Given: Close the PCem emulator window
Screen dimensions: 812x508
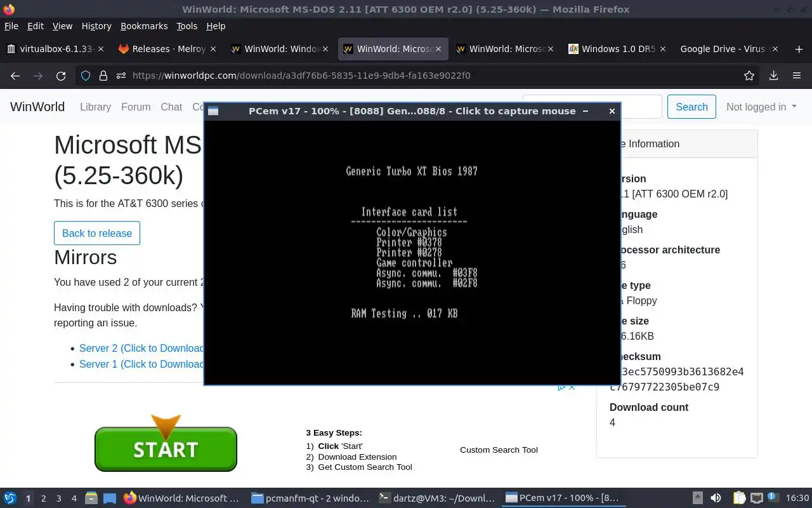Looking at the screenshot, I should point(612,111).
